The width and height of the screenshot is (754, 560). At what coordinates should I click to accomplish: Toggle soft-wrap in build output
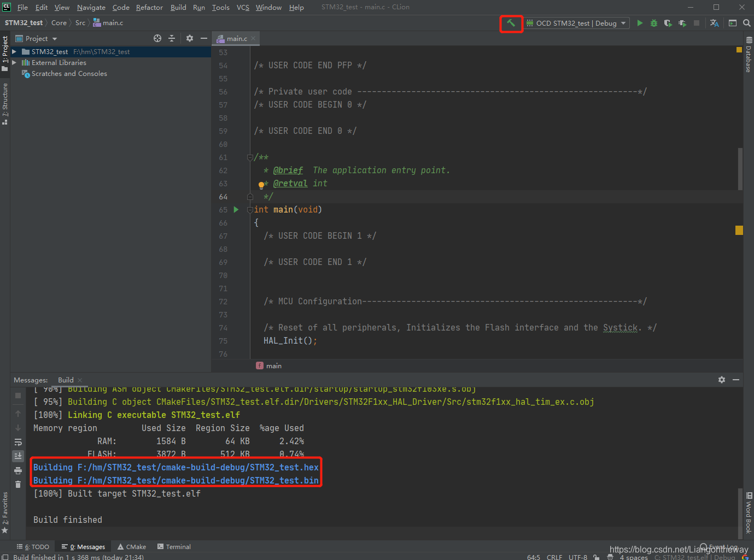click(x=18, y=442)
